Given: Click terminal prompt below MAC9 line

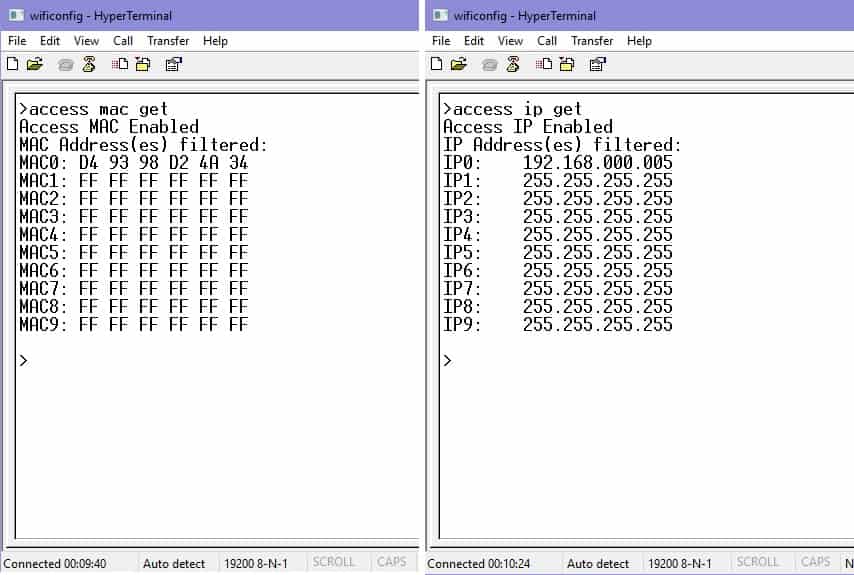Looking at the screenshot, I should (24, 361).
